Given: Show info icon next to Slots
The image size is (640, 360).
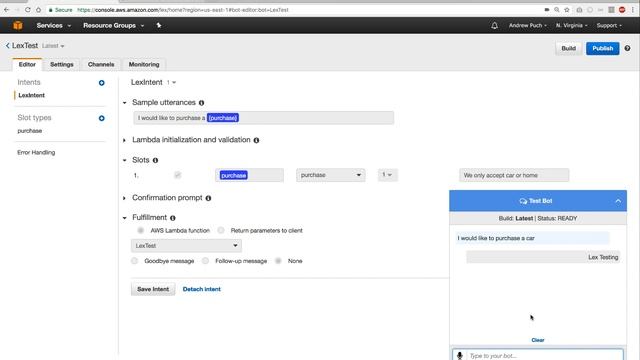Looking at the screenshot, I should tap(156, 160).
